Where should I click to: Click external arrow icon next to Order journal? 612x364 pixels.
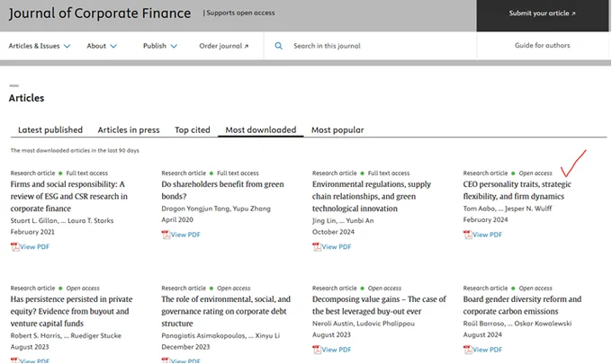(247, 47)
